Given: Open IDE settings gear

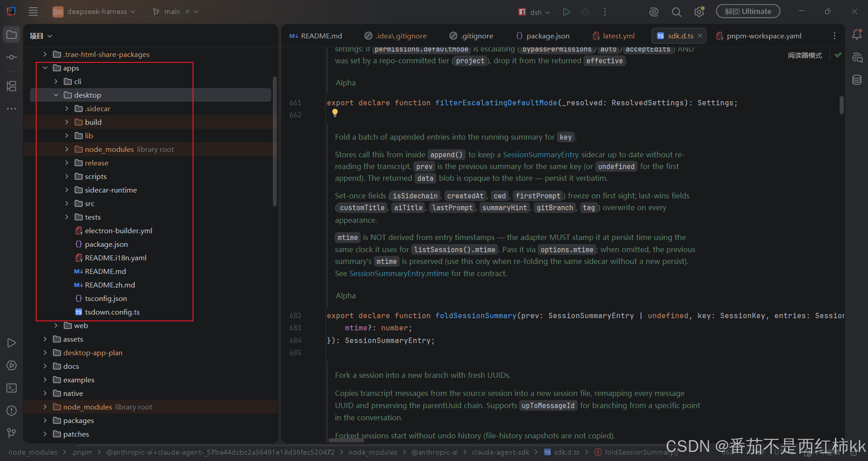Looking at the screenshot, I should (699, 12).
